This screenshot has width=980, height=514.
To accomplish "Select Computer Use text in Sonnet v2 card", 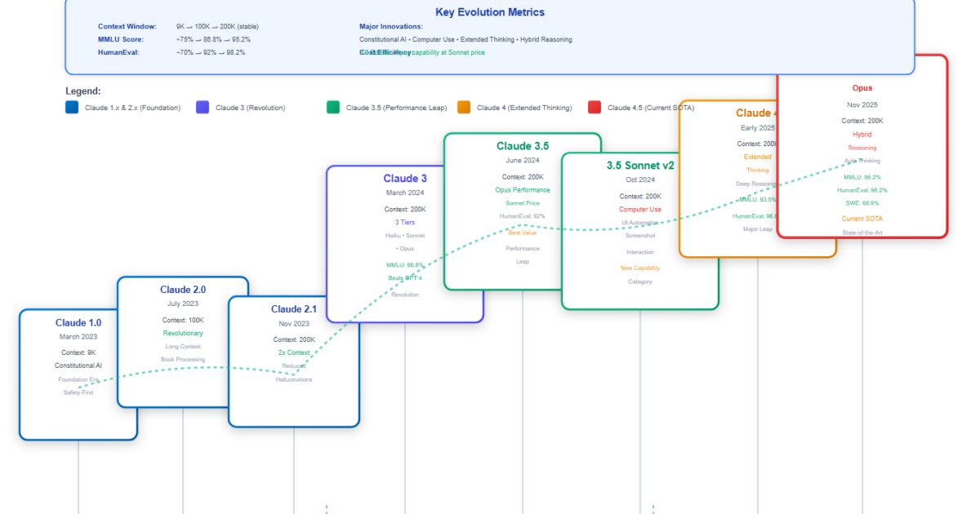I will click(x=640, y=210).
